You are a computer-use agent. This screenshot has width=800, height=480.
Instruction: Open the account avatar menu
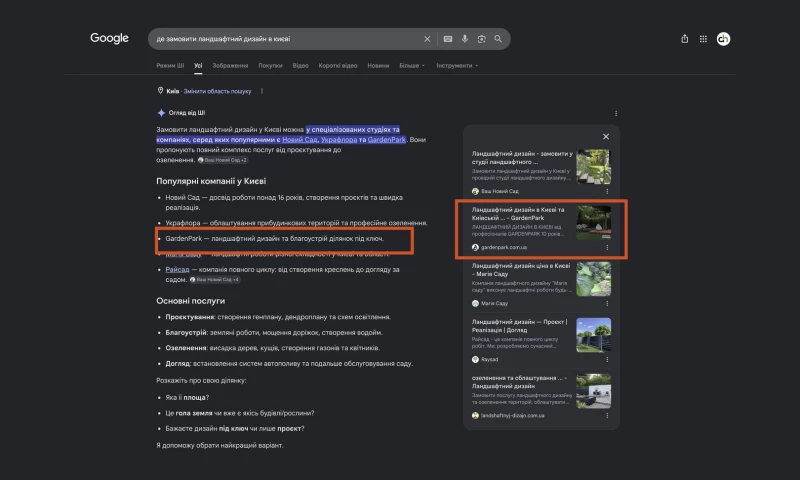click(x=723, y=39)
